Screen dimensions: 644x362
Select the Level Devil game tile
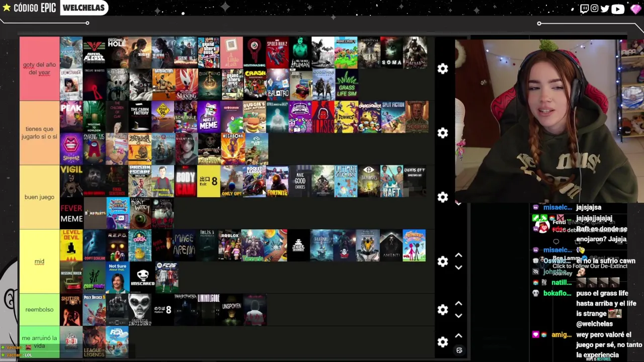pos(71,245)
